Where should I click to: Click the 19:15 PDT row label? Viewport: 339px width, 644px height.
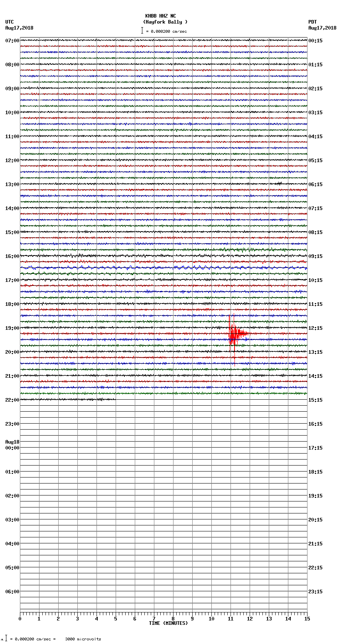(x=315, y=496)
